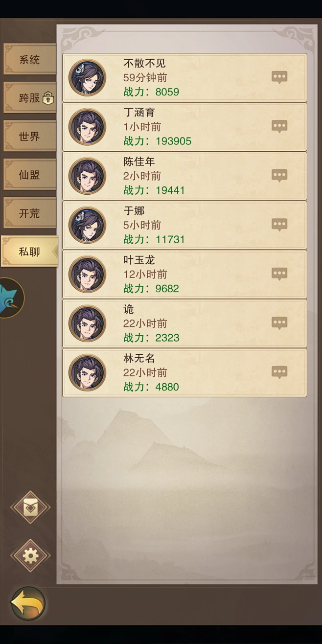322x644 pixels.
Task: Open the 林无名 conversation row
Action: point(184,372)
